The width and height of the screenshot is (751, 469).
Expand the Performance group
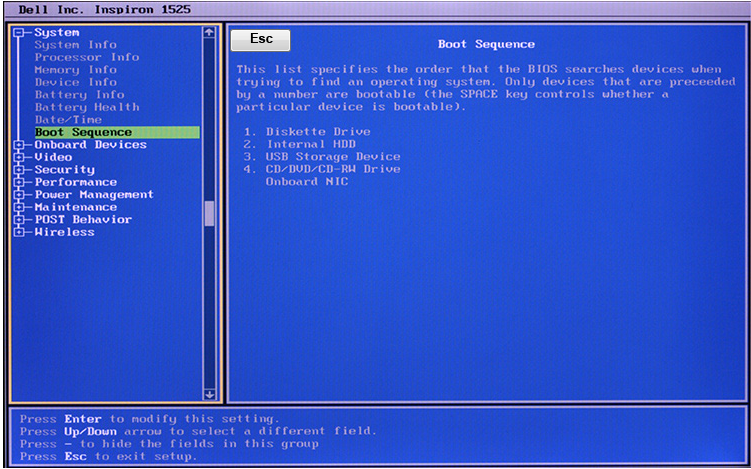tap(18, 182)
